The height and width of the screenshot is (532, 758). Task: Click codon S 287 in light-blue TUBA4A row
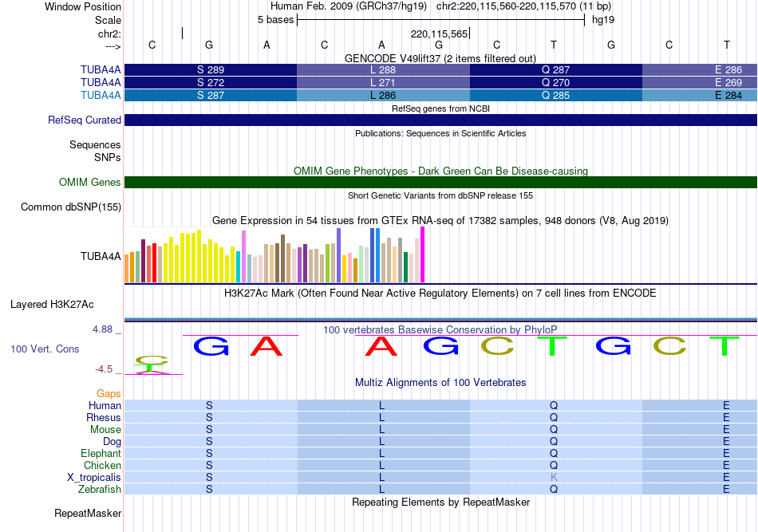point(211,95)
